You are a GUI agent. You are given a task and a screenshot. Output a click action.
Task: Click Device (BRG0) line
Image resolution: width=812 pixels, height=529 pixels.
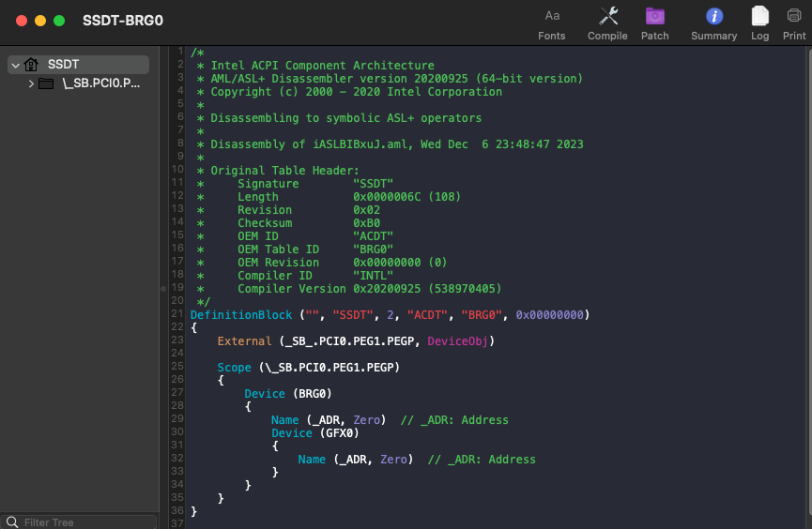point(288,394)
